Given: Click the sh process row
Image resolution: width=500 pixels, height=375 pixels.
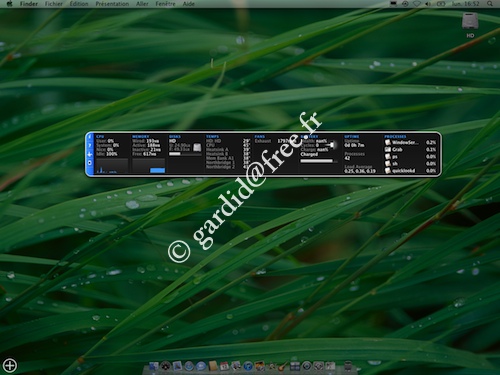Looking at the screenshot, I should (410, 163).
